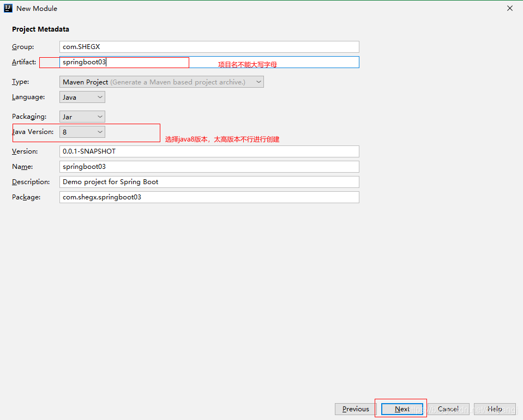Click the Description: label

[x=31, y=182]
